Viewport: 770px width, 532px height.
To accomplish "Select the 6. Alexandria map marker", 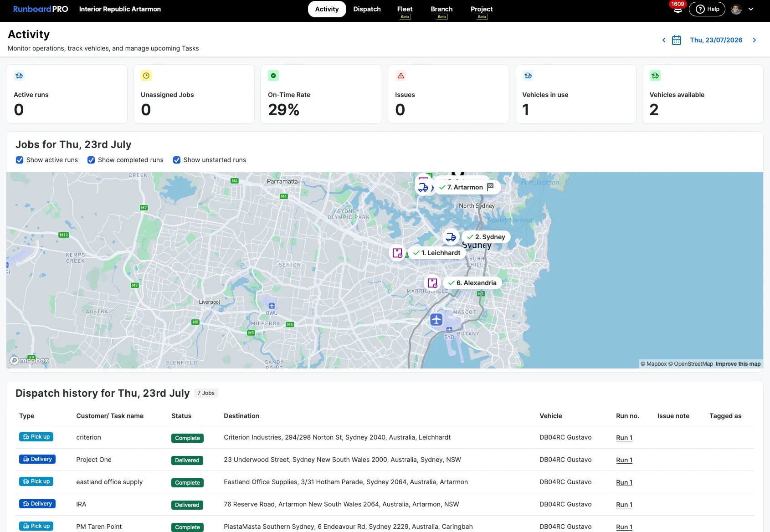I will (472, 283).
